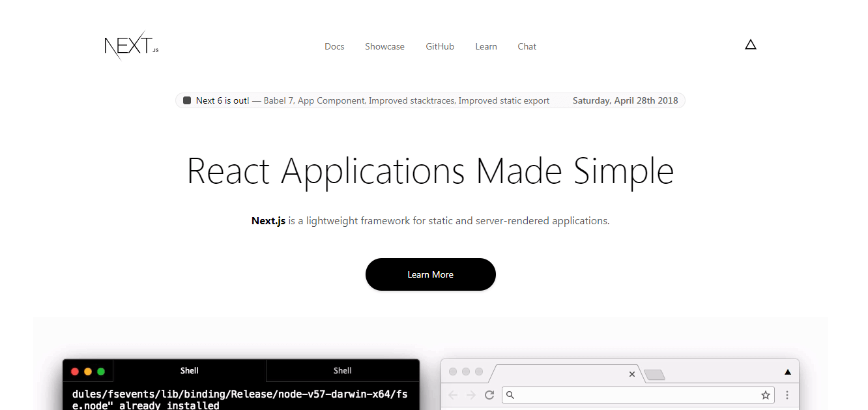Viewport: 868px width, 410px height.
Task: Close the mock browser tab with X
Action: [631, 374]
